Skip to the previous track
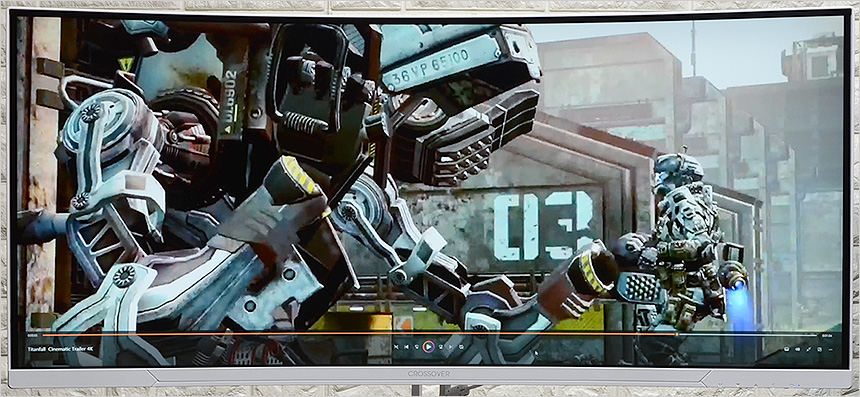This screenshot has height=397, width=860. pyautogui.click(x=406, y=347)
